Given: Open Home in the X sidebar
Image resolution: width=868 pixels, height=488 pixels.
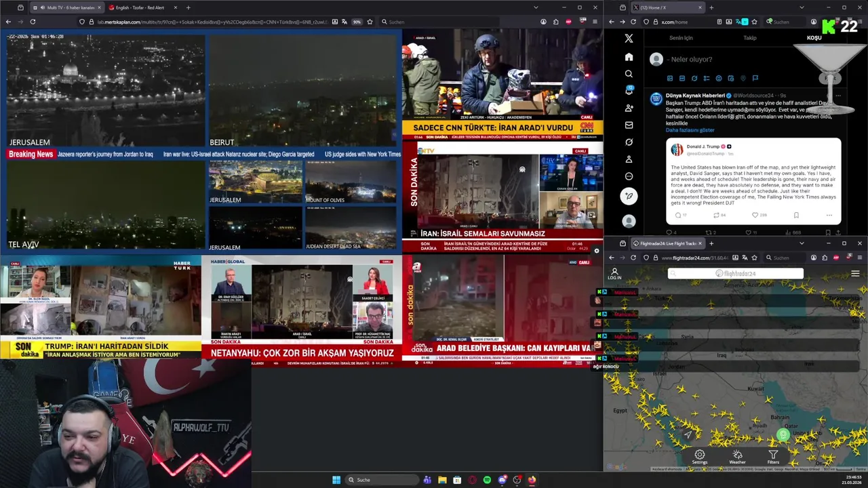Looking at the screenshot, I should (629, 57).
